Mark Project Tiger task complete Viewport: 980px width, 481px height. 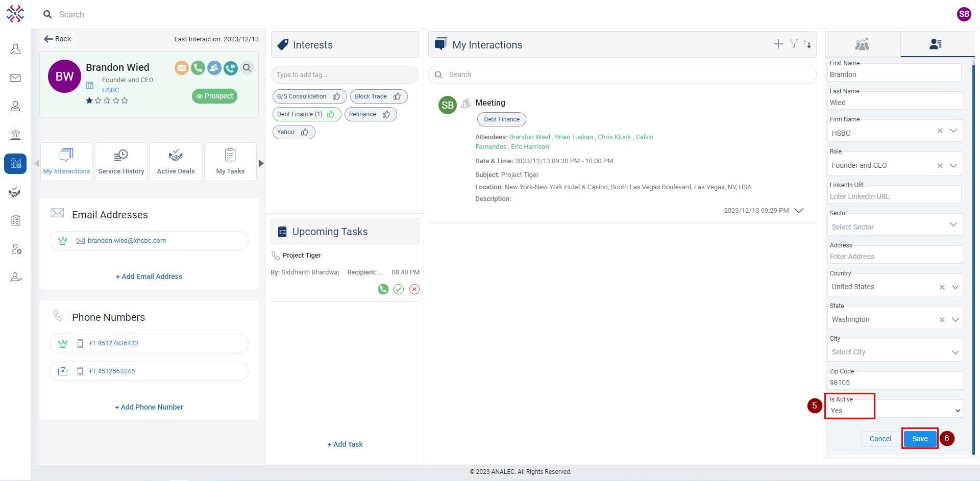[x=399, y=289]
